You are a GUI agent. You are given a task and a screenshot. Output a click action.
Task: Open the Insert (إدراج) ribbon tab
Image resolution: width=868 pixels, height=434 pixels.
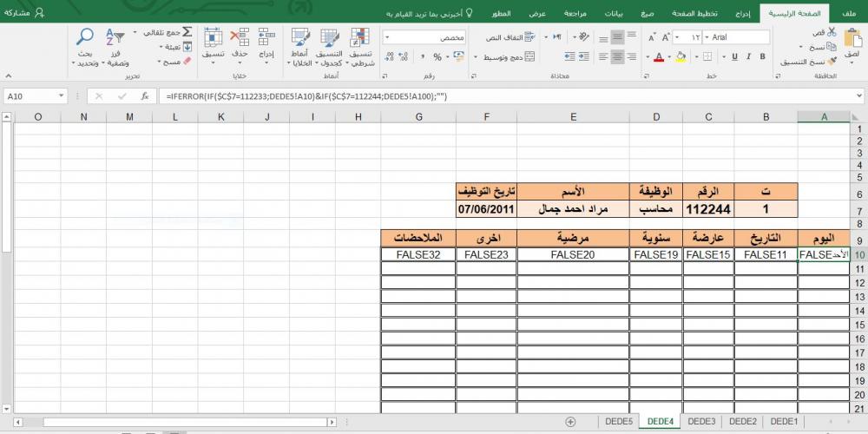point(742,15)
